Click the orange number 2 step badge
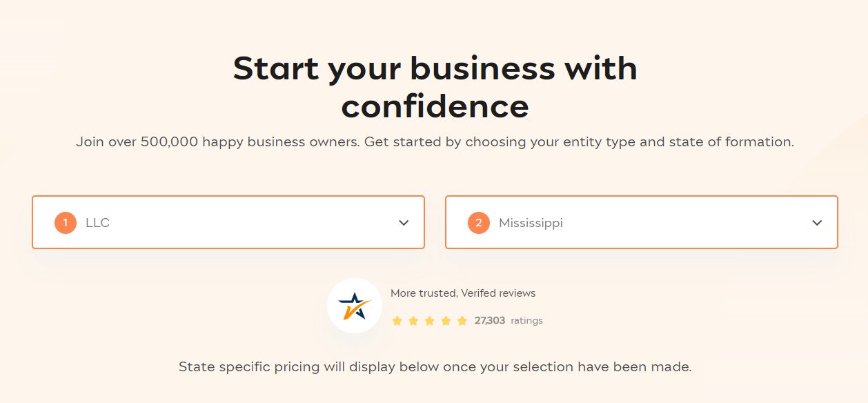The width and height of the screenshot is (868, 403). pos(479,223)
